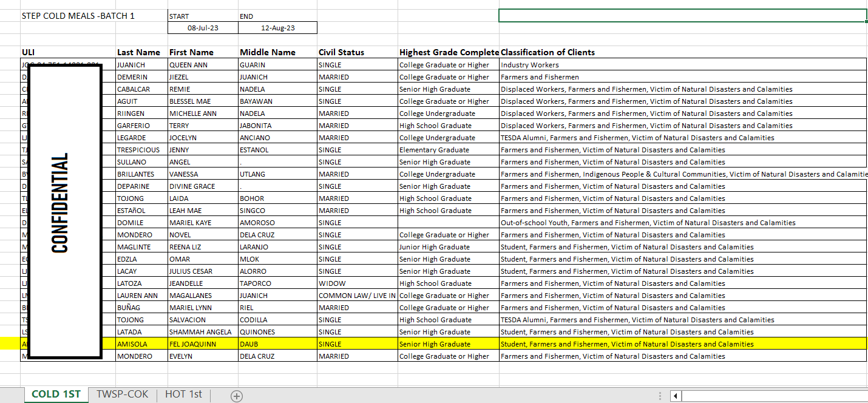Select the REMIE first name cell
Image resolution: width=868 pixels, height=403 pixels.
click(203, 89)
